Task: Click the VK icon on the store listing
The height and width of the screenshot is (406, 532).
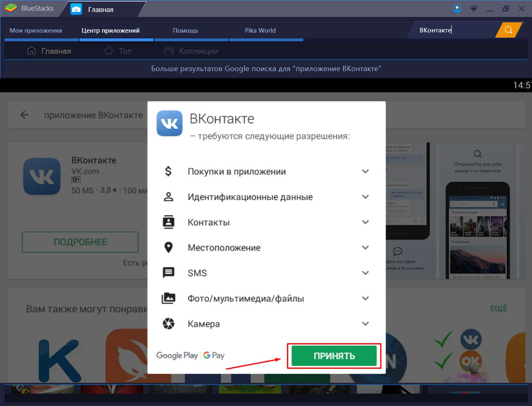Action: [42, 176]
